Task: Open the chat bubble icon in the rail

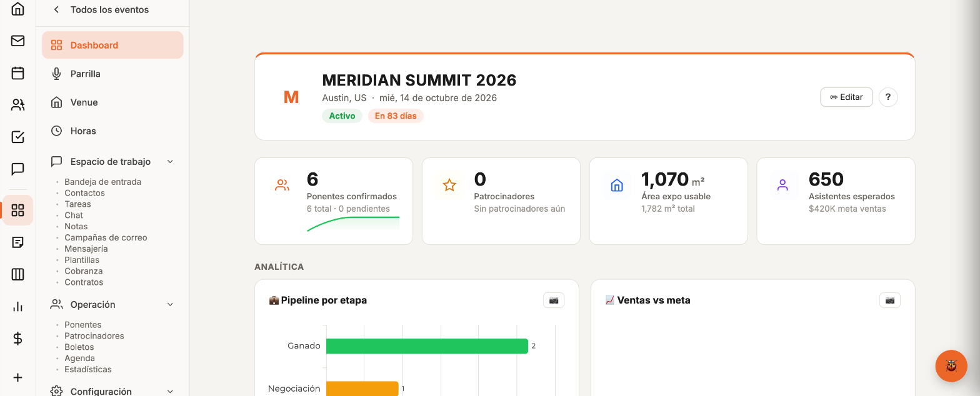Action: click(x=17, y=169)
